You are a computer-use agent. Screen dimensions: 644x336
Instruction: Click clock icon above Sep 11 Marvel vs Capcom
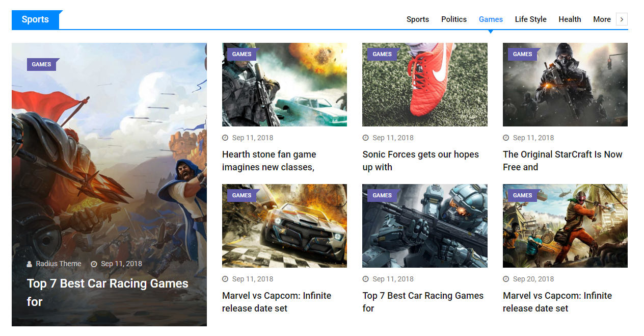225,279
